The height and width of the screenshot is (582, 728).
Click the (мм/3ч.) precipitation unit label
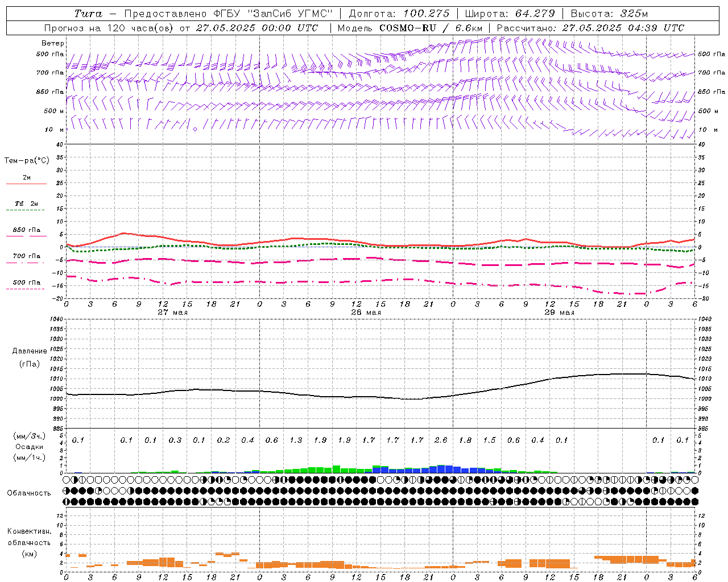click(29, 436)
